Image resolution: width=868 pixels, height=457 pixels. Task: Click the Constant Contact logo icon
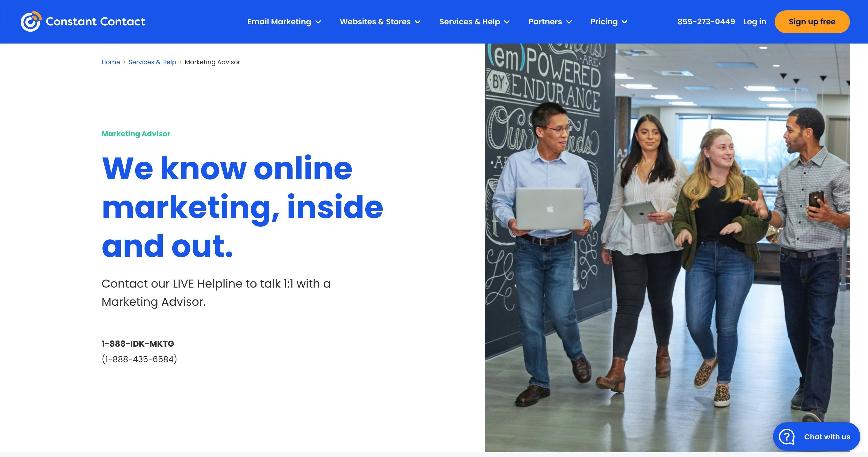(31, 22)
